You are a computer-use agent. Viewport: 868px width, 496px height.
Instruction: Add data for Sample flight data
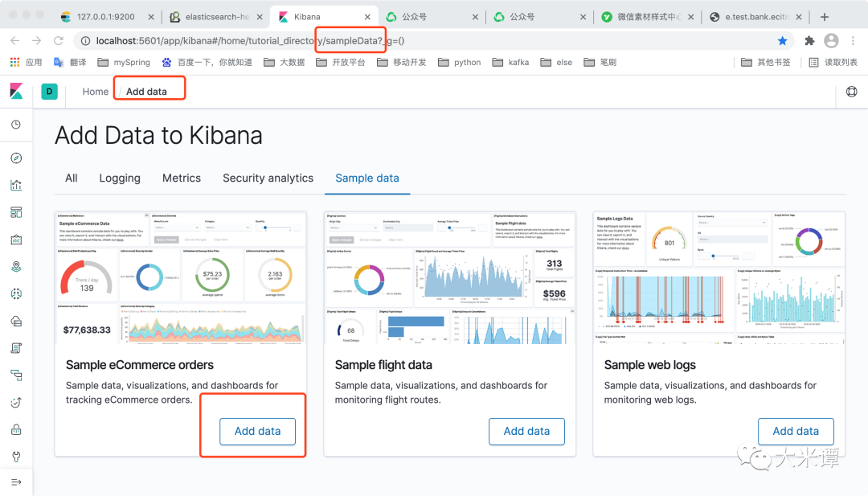pyautogui.click(x=526, y=431)
